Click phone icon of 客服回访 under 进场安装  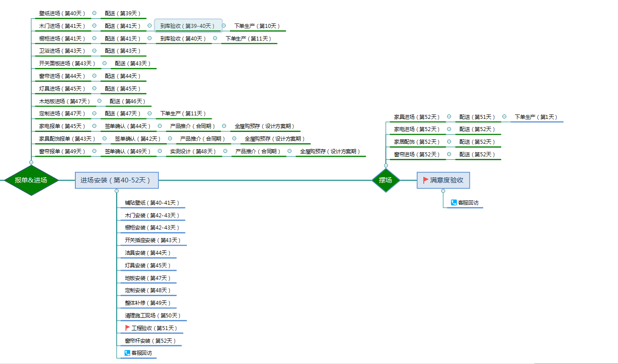(127, 353)
